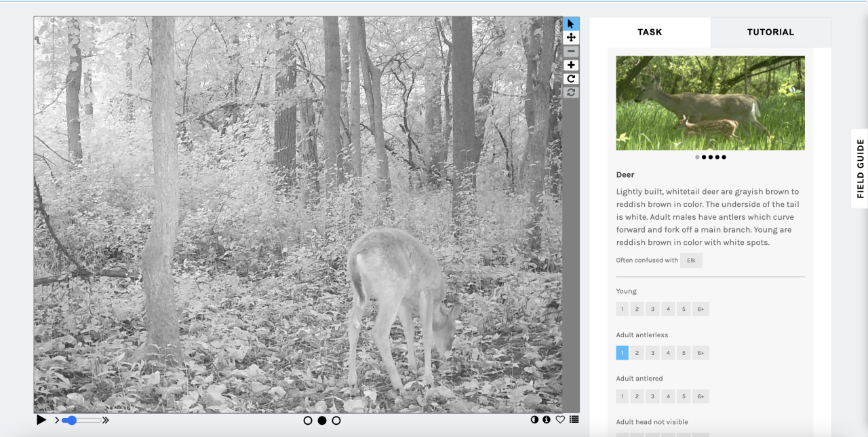Choose 5 for Adult antlered
Viewport: 868px width, 437px height.
click(x=684, y=396)
